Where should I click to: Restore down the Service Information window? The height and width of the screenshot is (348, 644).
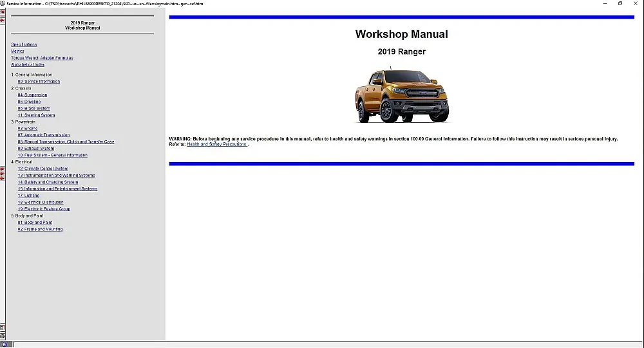pyautogui.click(x=620, y=3)
